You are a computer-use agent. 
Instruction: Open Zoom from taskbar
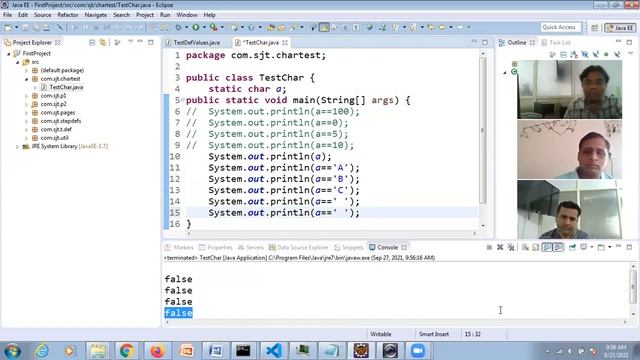[418, 351]
